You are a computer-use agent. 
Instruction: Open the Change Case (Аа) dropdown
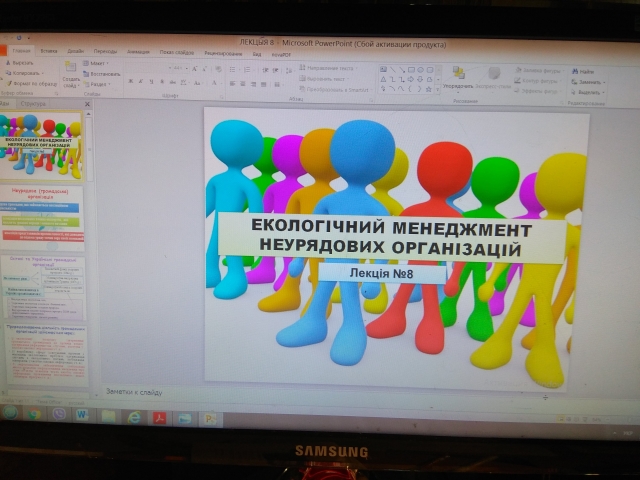(x=198, y=83)
